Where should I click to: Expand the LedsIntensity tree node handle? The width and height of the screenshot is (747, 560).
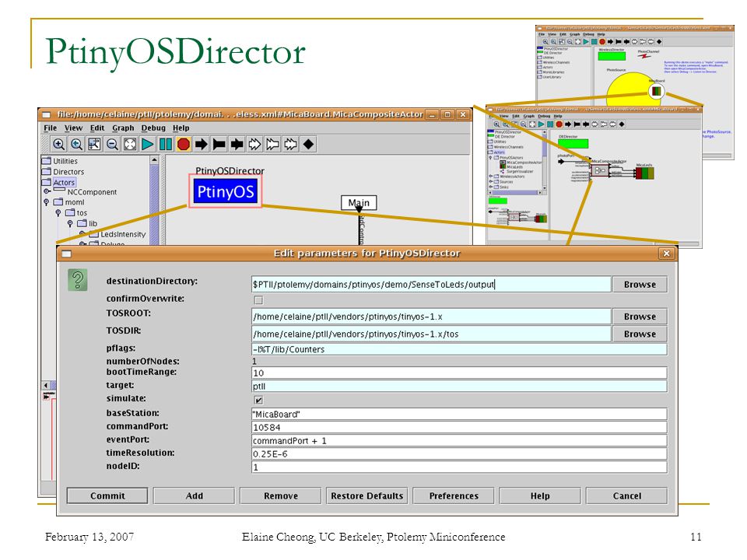[82, 234]
